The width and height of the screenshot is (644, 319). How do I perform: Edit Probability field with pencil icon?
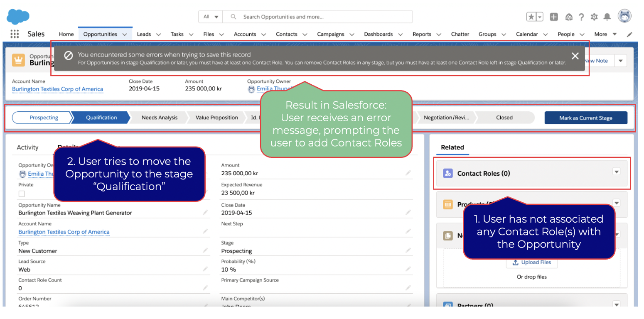(x=408, y=269)
